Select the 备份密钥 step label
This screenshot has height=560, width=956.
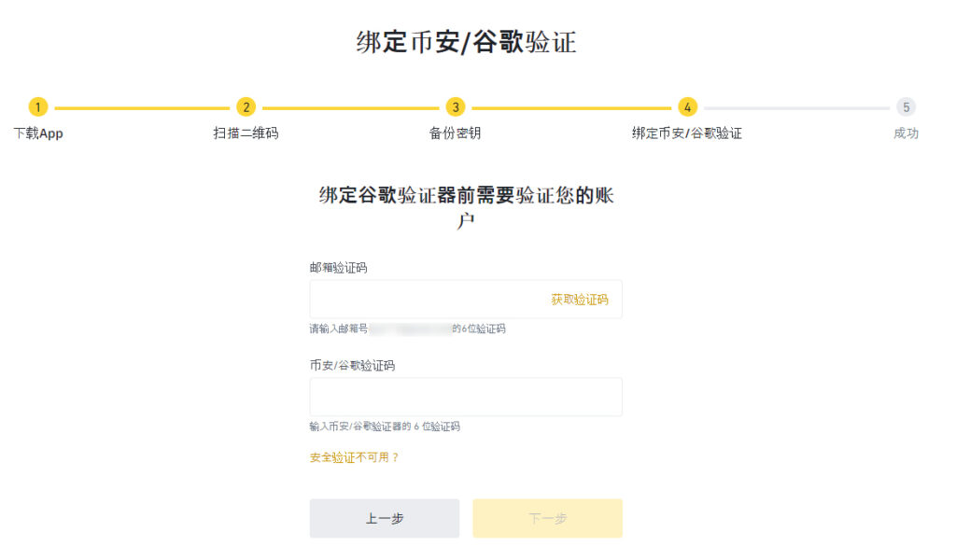coord(455,133)
